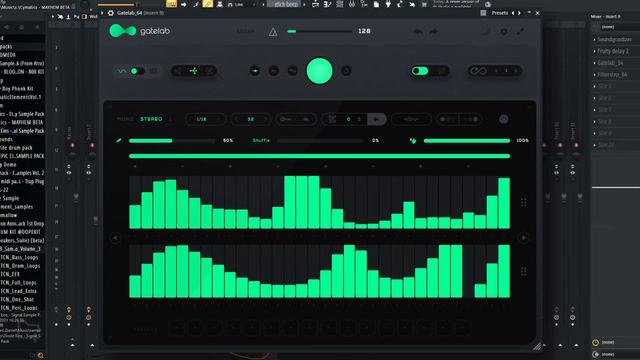Click the first small round icon left of green circle
Screen dimensions: 640x360
coord(255,71)
